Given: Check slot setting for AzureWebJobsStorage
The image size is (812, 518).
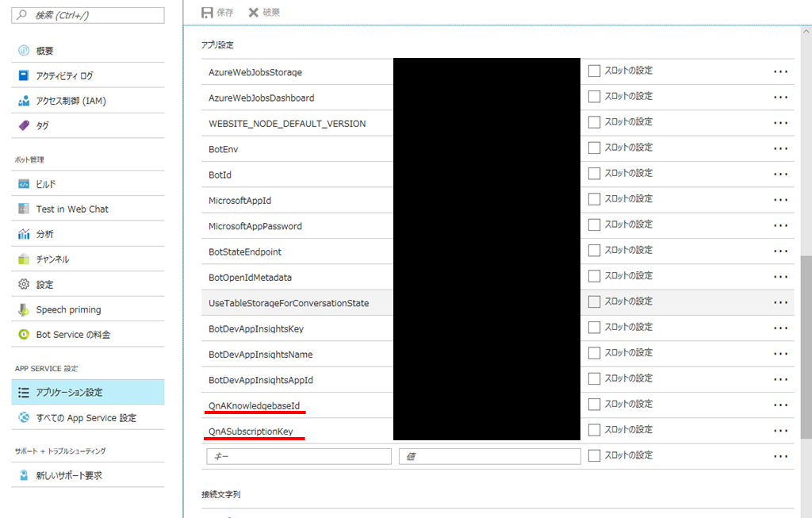Looking at the screenshot, I should (x=595, y=71).
